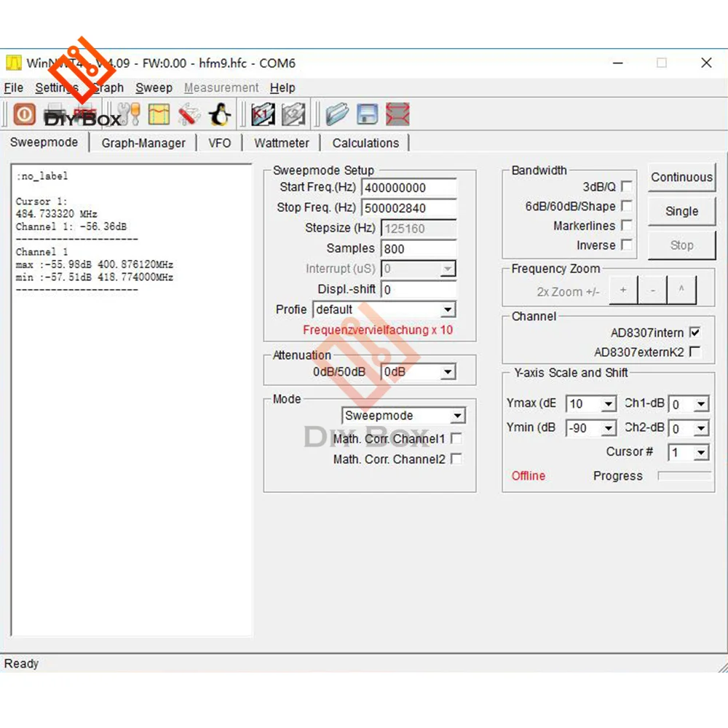Click the Progress bar

tap(684, 476)
